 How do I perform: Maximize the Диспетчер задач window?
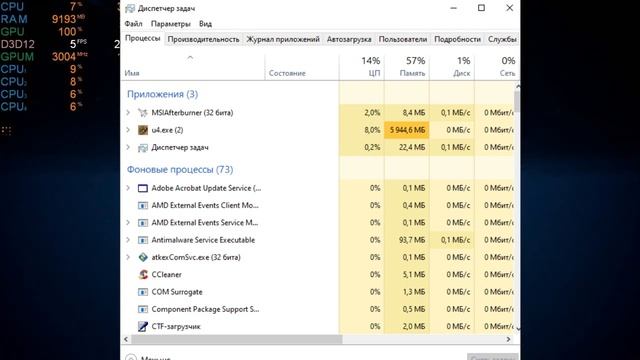tap(482, 8)
